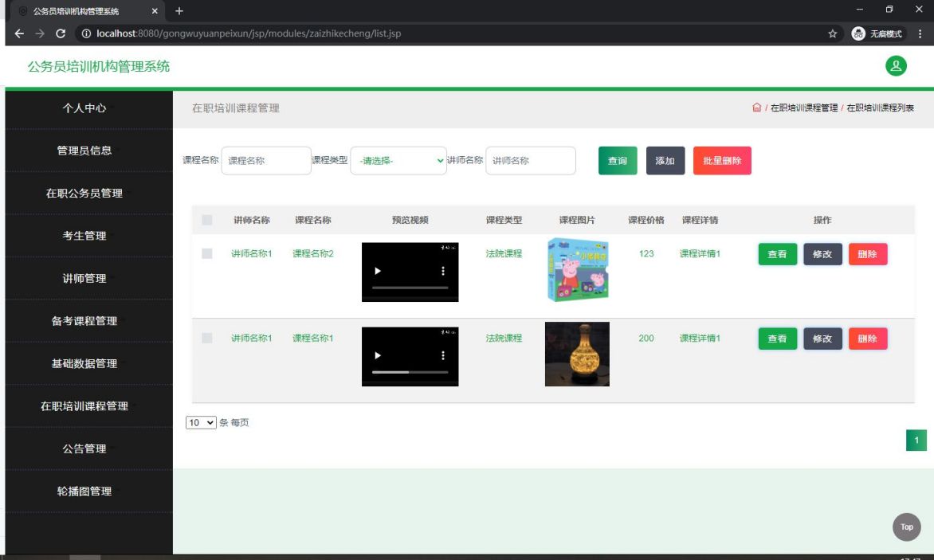Click 课程详情1 in 课程名称1 row
The width and height of the screenshot is (934, 560).
700,338
